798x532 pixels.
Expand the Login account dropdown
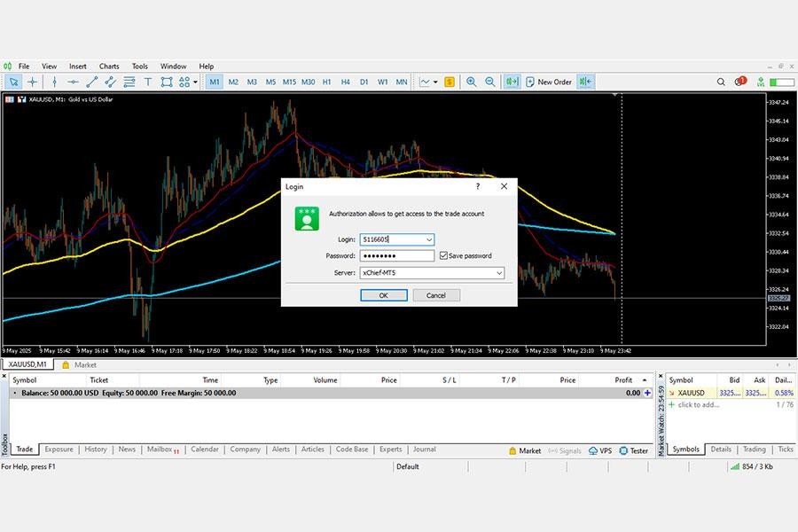pyautogui.click(x=429, y=239)
